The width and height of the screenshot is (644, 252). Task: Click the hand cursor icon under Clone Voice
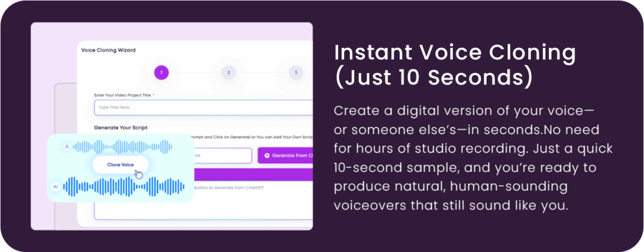coord(138,174)
